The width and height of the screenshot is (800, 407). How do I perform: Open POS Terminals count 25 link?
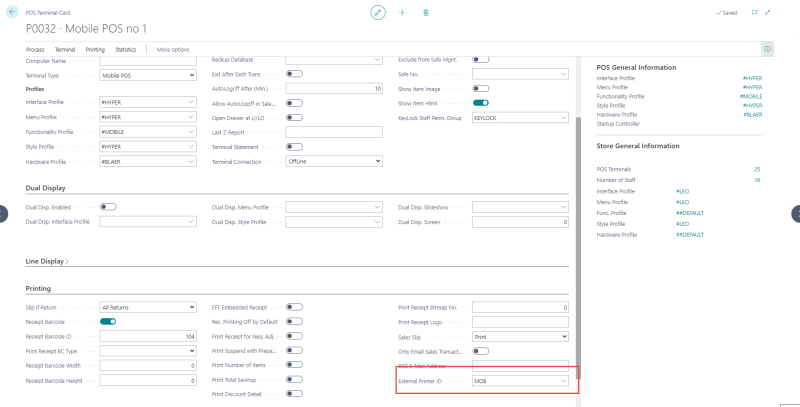point(757,169)
